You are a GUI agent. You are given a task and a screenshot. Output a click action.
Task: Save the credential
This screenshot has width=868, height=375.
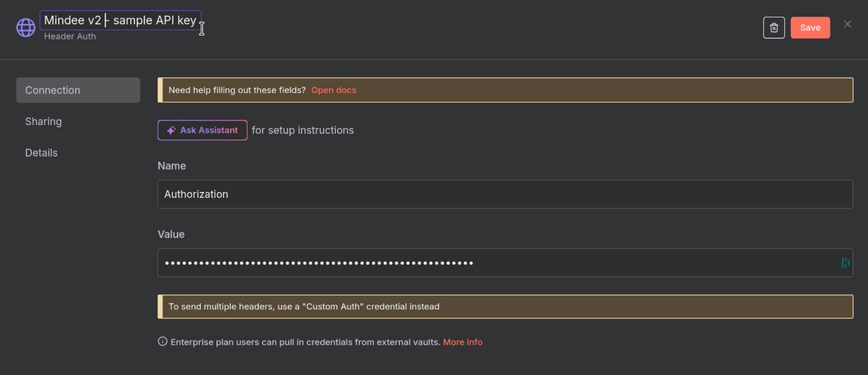point(810,27)
